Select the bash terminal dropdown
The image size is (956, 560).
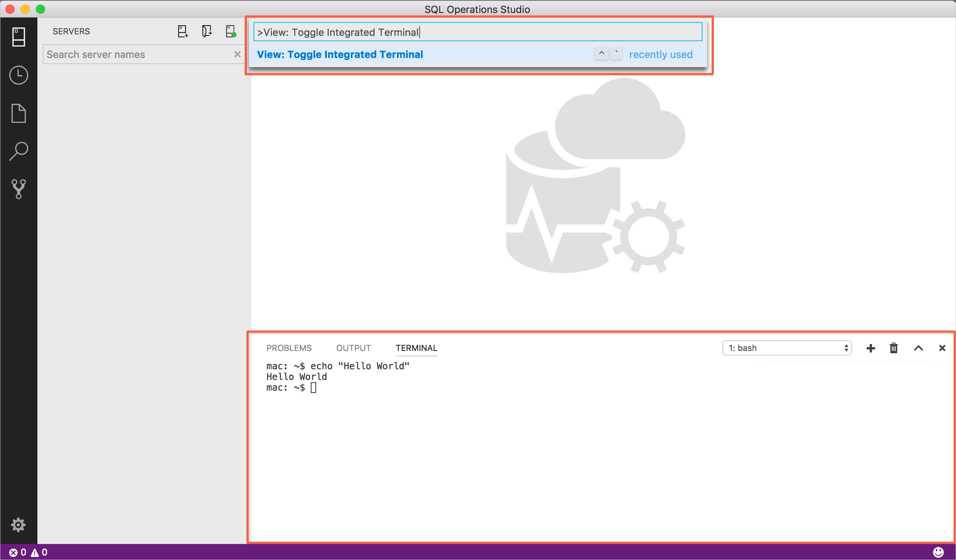787,348
